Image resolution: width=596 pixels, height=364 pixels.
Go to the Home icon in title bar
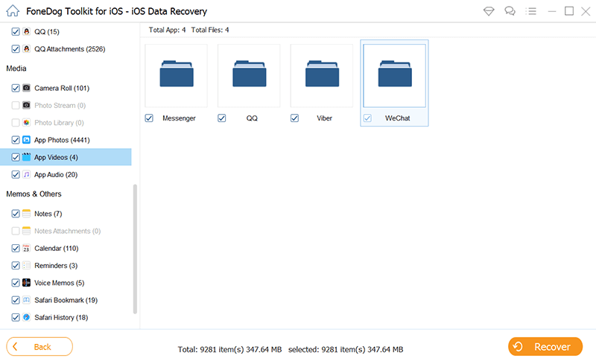[x=13, y=10]
